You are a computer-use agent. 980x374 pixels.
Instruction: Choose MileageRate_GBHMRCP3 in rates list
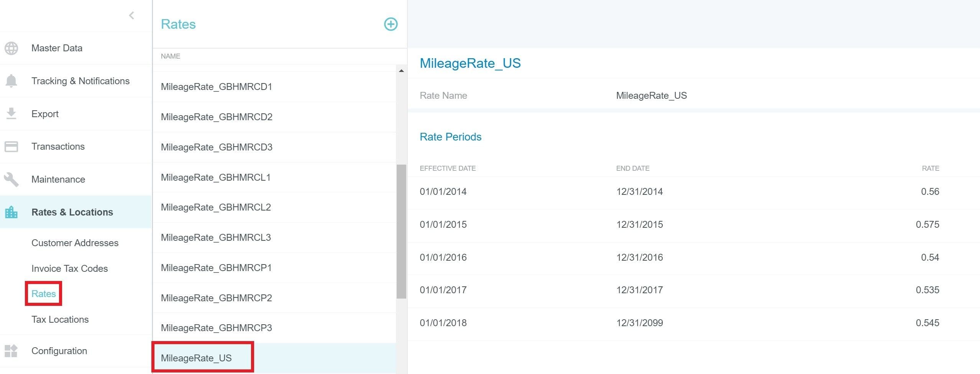tap(216, 328)
